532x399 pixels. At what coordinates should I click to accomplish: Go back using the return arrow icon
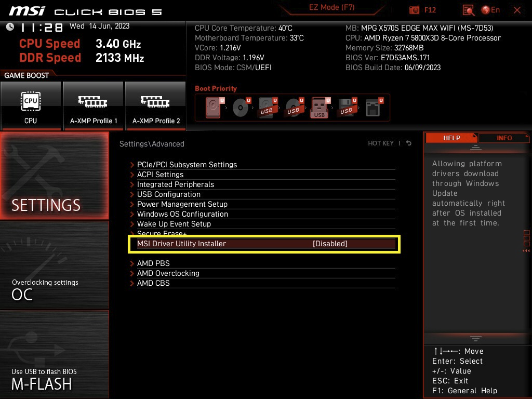pyautogui.click(x=408, y=143)
